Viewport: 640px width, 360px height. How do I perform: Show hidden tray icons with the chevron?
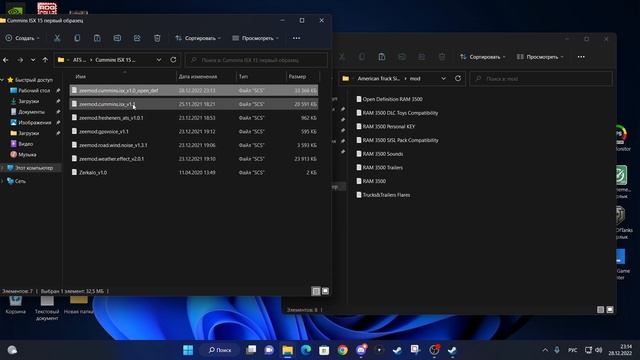(545, 350)
